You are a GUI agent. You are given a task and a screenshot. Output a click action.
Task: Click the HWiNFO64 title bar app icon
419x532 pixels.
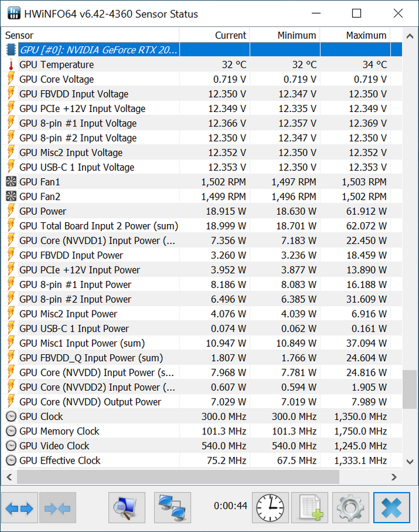pyautogui.click(x=14, y=13)
